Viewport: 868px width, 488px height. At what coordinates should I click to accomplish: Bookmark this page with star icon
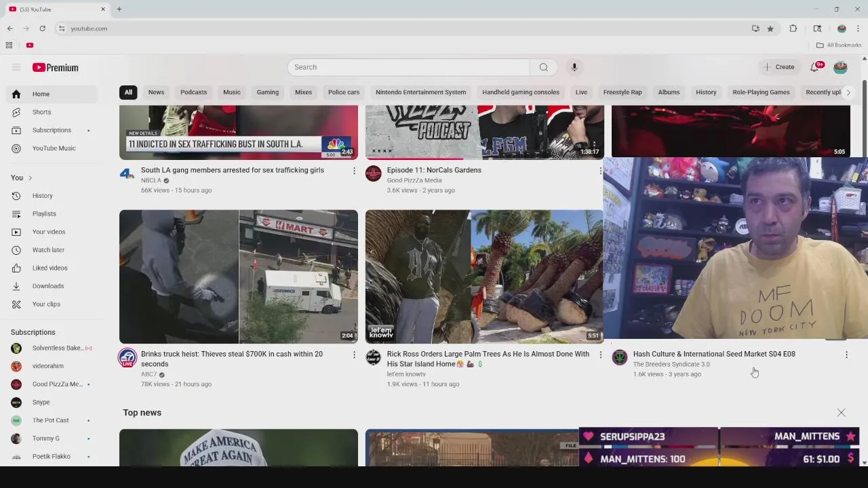(x=770, y=28)
